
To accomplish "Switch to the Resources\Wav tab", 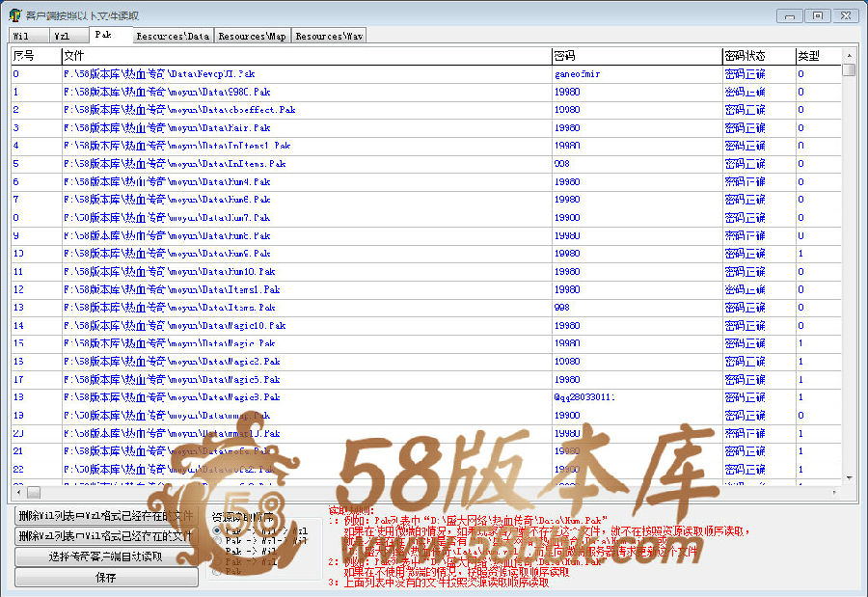I will pos(328,36).
